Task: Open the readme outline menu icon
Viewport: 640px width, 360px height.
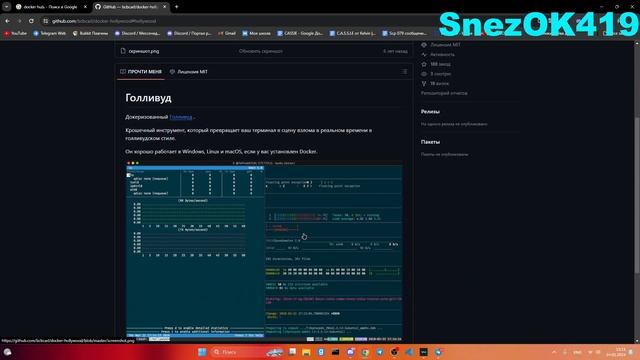Action: click(x=404, y=71)
